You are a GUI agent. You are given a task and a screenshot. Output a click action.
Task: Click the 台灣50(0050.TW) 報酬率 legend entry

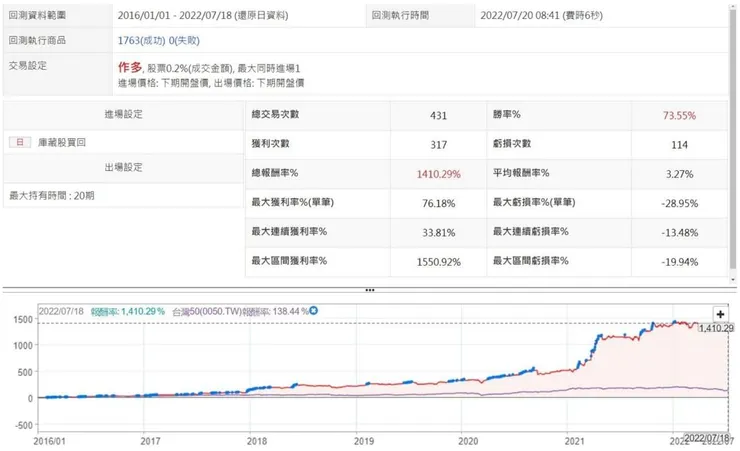point(241,311)
